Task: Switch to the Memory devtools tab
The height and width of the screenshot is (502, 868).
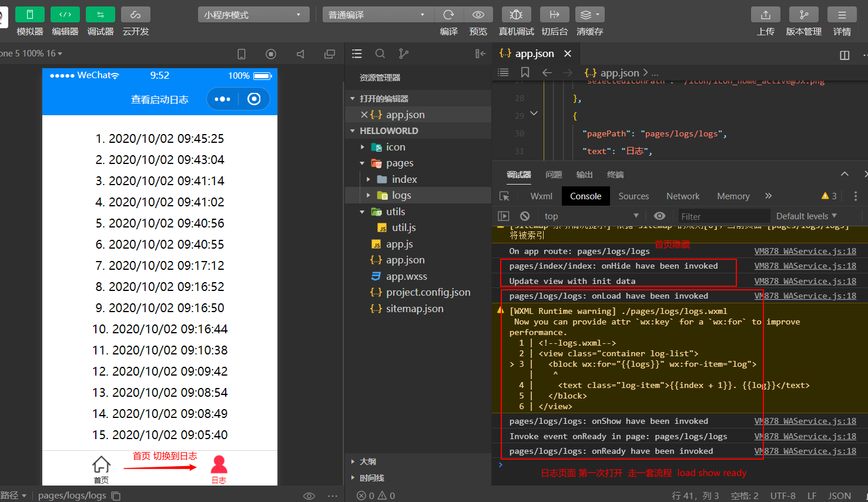Action: 733,196
